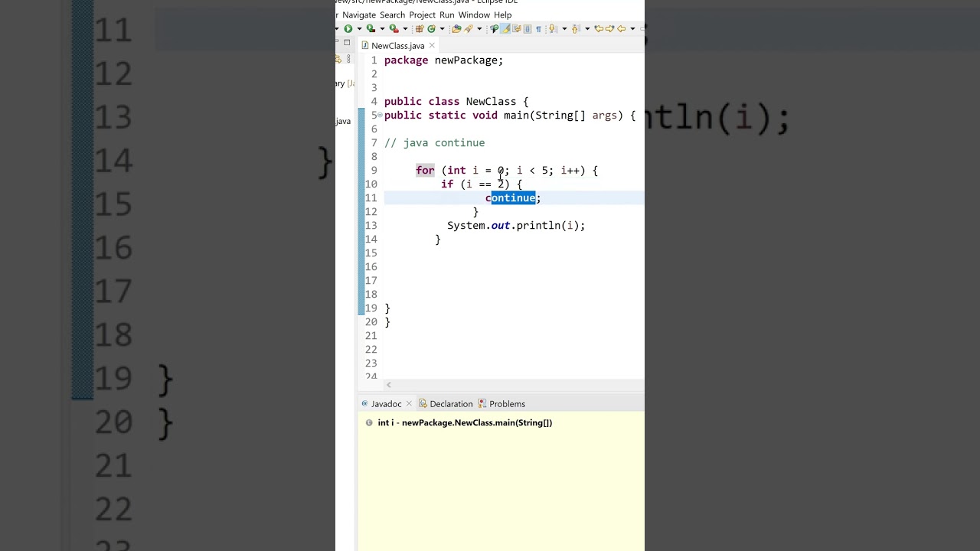Jump to the Next Annotation
This screenshot has width=980, height=551.
coord(554,29)
